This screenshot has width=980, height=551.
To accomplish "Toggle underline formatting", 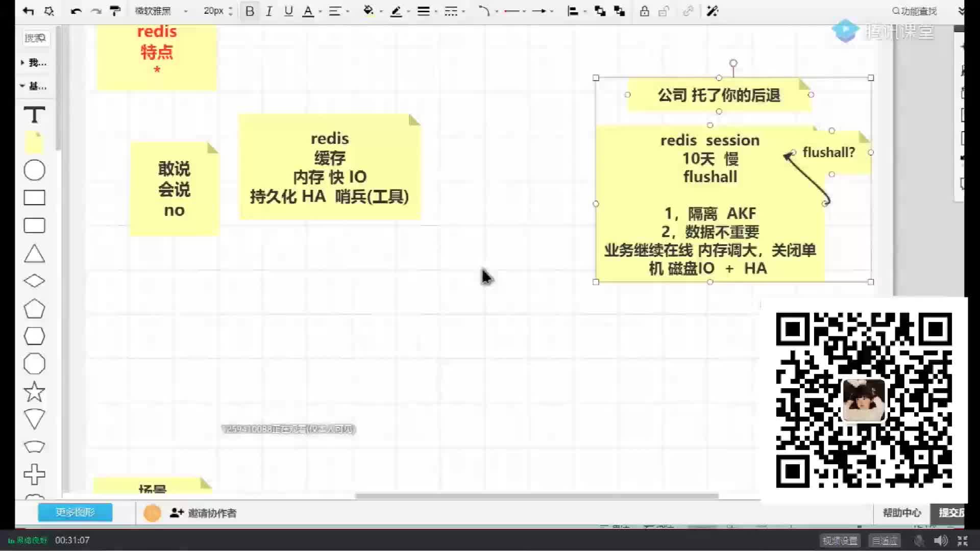I will 288,11.
